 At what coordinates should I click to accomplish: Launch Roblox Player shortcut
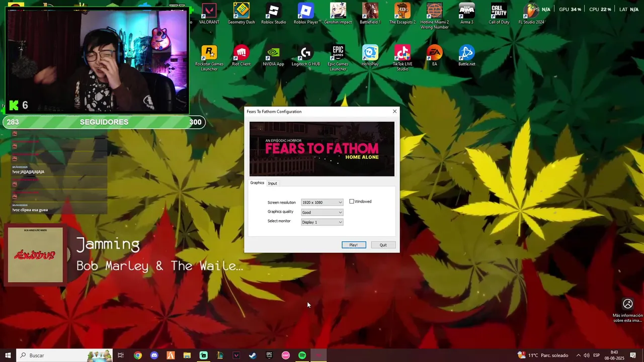pyautogui.click(x=306, y=14)
